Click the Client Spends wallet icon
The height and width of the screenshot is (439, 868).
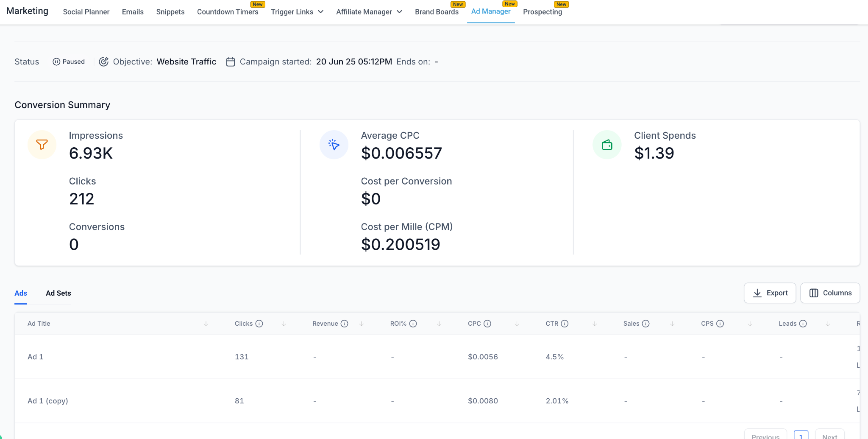(607, 145)
